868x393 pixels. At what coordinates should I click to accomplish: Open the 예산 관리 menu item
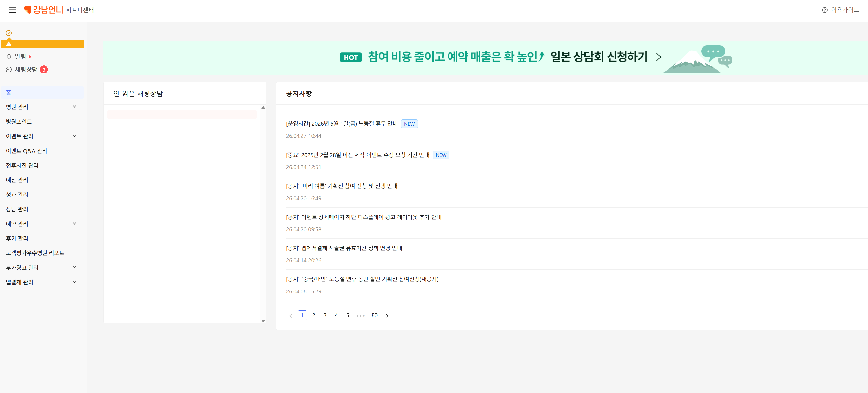coord(17,180)
